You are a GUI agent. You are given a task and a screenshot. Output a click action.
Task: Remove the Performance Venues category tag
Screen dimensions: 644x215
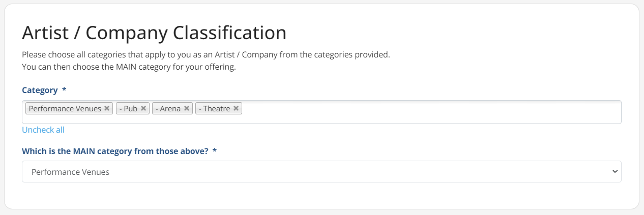coord(107,108)
